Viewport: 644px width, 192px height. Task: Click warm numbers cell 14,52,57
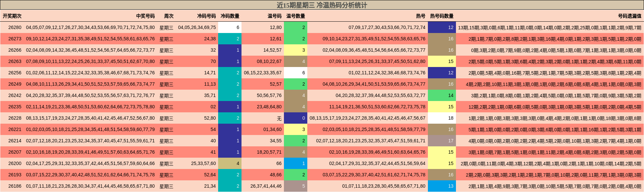pyautogui.click(x=273, y=50)
